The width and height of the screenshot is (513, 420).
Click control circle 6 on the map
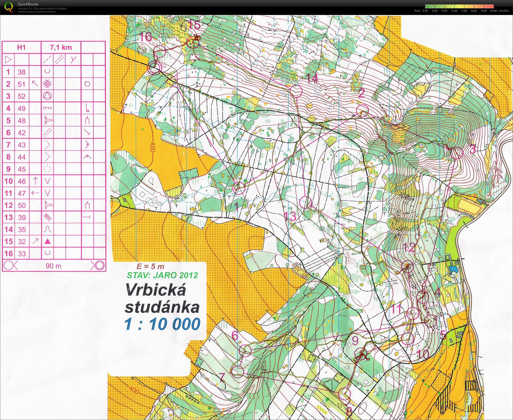(x=245, y=350)
